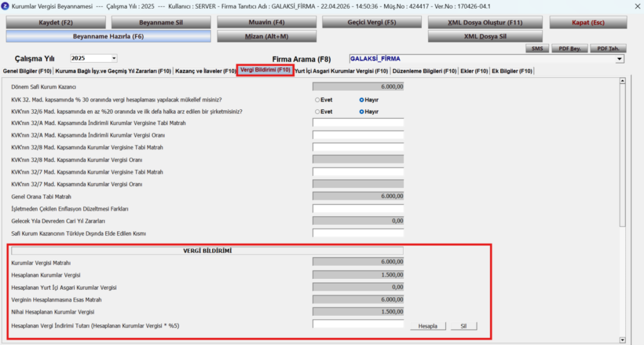Switch to Kazanç ve İlaveler (F10) tab

coord(206,71)
